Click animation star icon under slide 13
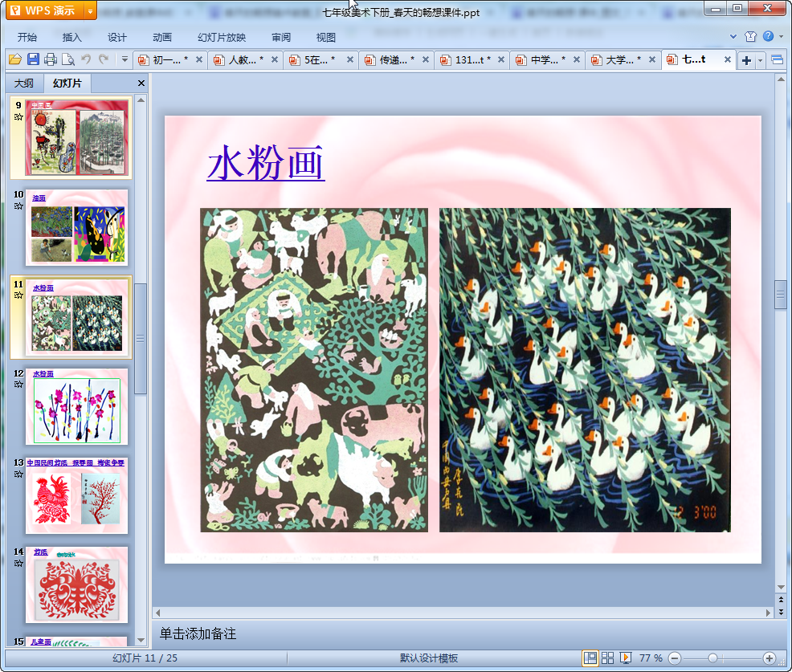The height and width of the screenshot is (672, 792). click(x=18, y=474)
